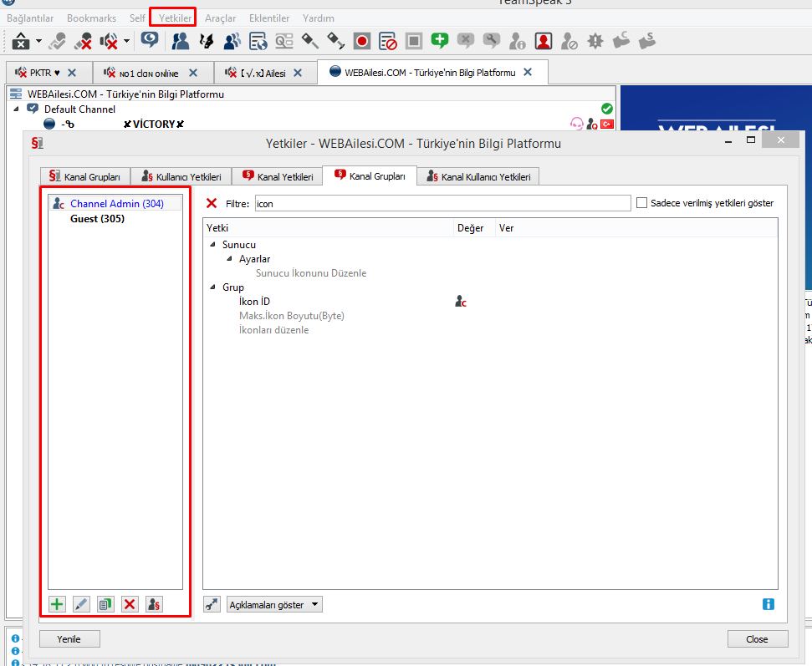Click the black wolf head toolbar icon
The height and width of the screenshot is (666, 812).
pyautogui.click(x=206, y=41)
